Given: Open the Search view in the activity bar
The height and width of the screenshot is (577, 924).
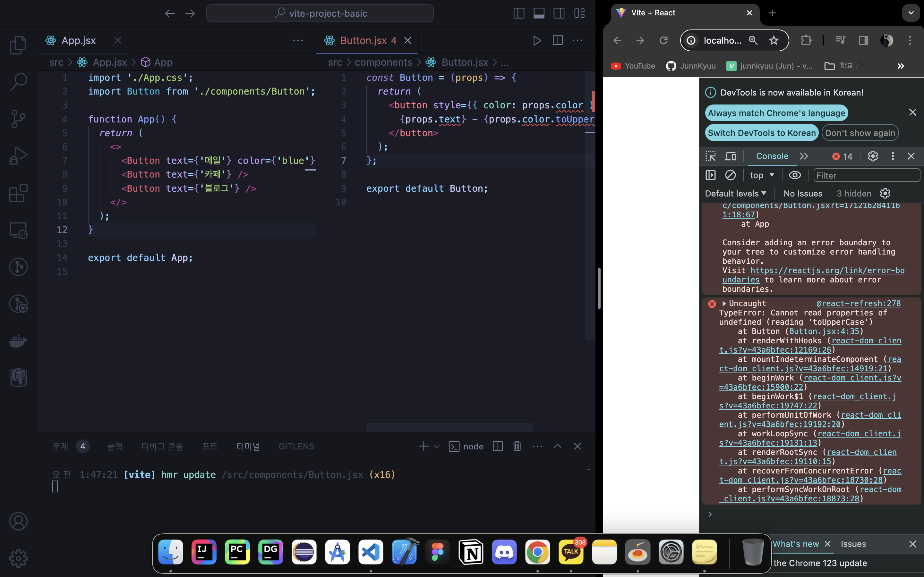Looking at the screenshot, I should coord(18,82).
